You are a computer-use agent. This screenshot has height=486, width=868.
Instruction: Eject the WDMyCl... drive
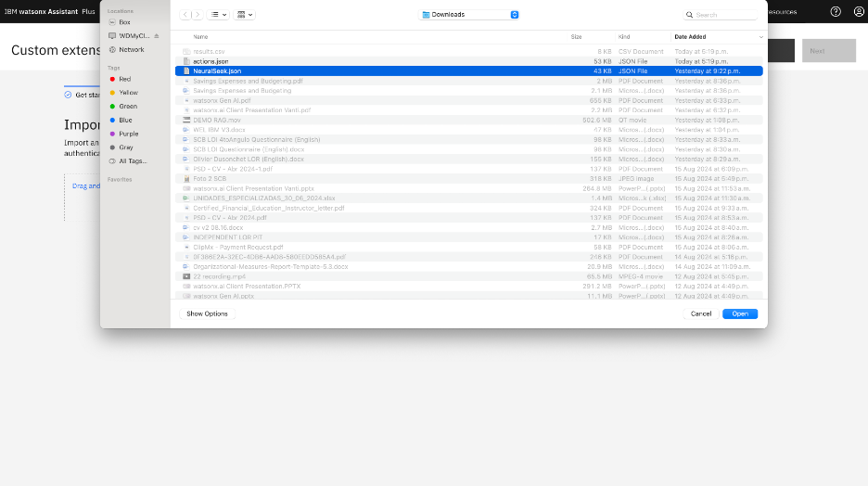tap(157, 35)
